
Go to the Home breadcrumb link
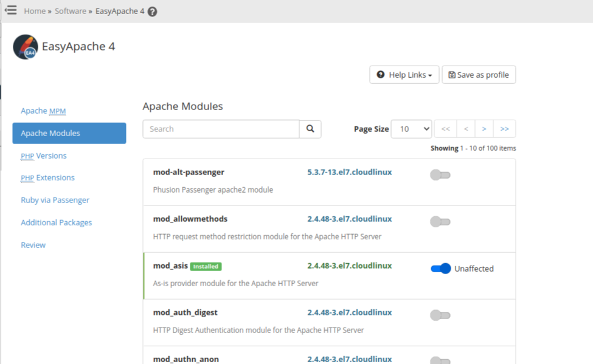tap(35, 12)
